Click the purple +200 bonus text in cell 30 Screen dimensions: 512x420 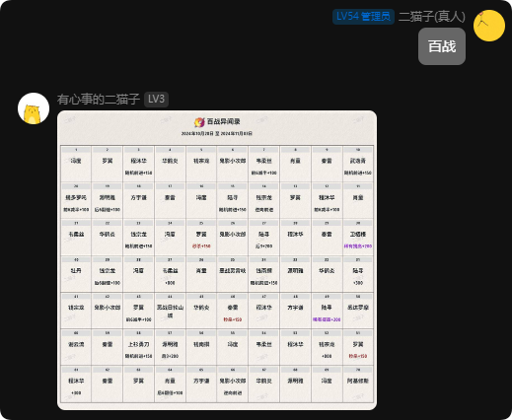(358, 245)
